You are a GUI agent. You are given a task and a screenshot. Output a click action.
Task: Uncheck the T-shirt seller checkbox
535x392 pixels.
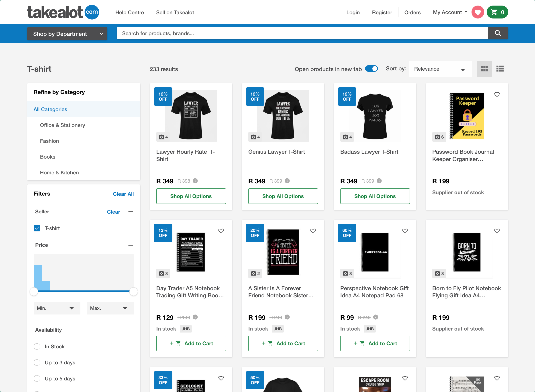pos(37,228)
